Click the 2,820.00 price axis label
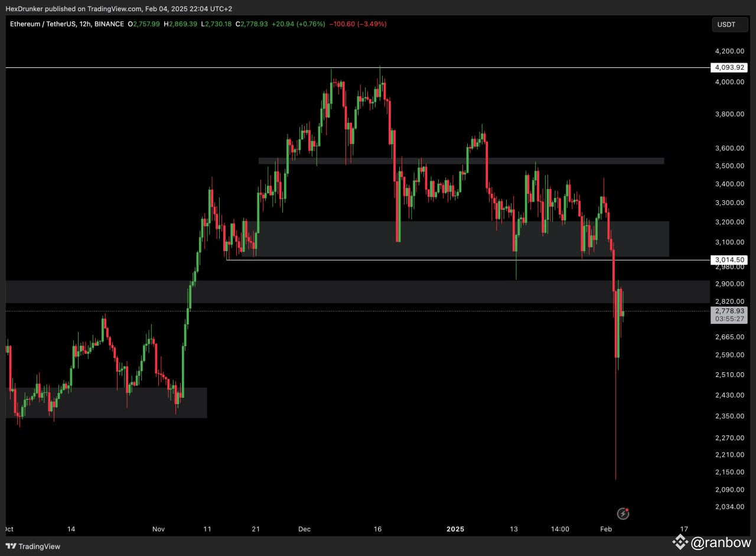This screenshot has width=756, height=556. pyautogui.click(x=730, y=301)
